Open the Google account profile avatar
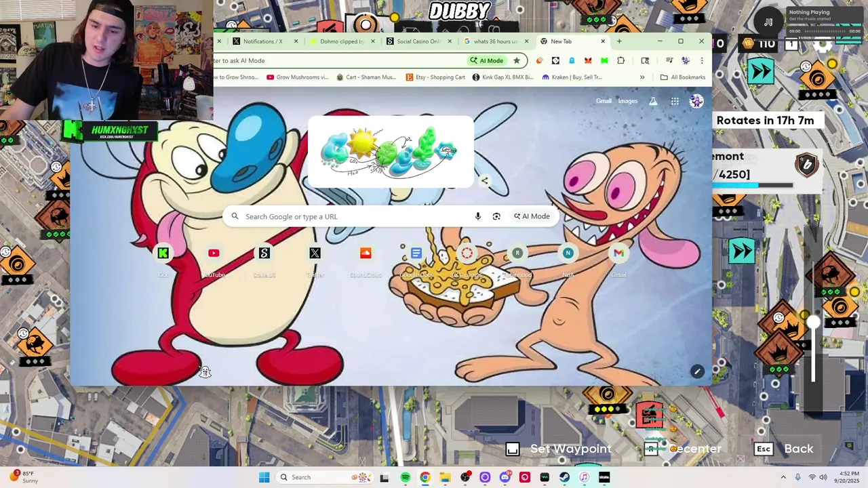The height and width of the screenshot is (488, 868). click(696, 101)
